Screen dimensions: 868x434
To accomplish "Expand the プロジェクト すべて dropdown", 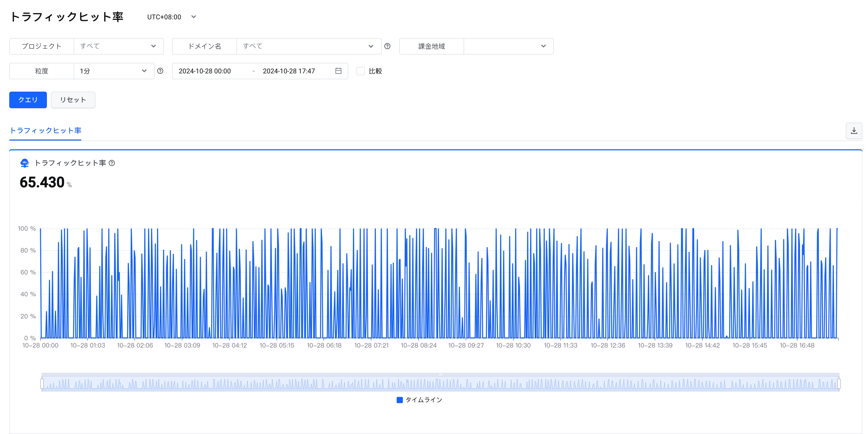I will point(118,46).
